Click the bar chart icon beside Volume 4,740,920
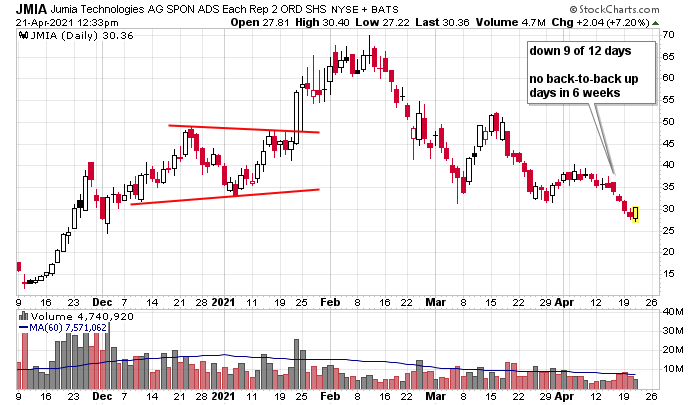 (24, 317)
